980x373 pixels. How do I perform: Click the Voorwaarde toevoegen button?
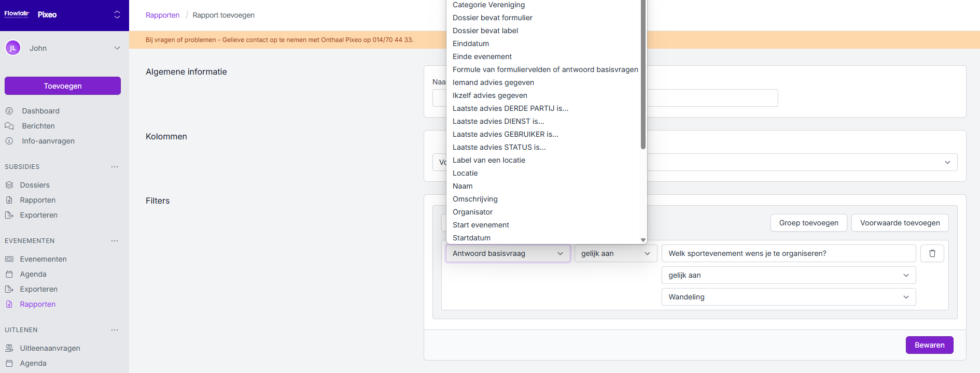coord(900,223)
